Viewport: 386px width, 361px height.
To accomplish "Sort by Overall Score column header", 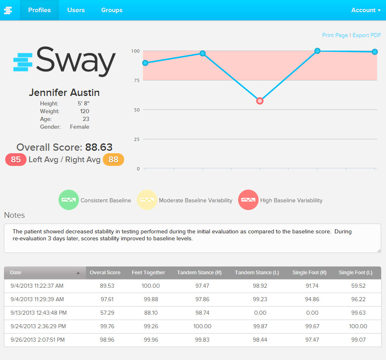I will pos(105,273).
